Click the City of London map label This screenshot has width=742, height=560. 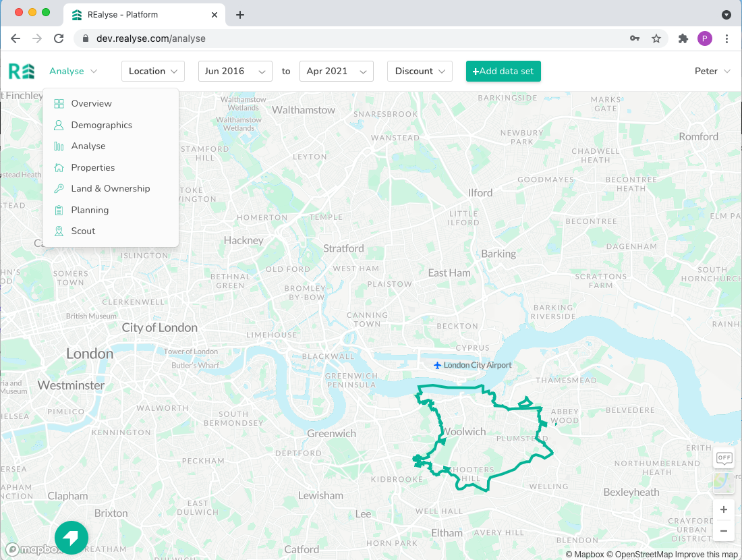159,328
